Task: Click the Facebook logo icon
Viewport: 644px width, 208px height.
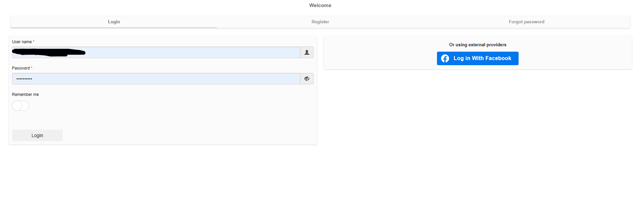Action: pos(445,58)
